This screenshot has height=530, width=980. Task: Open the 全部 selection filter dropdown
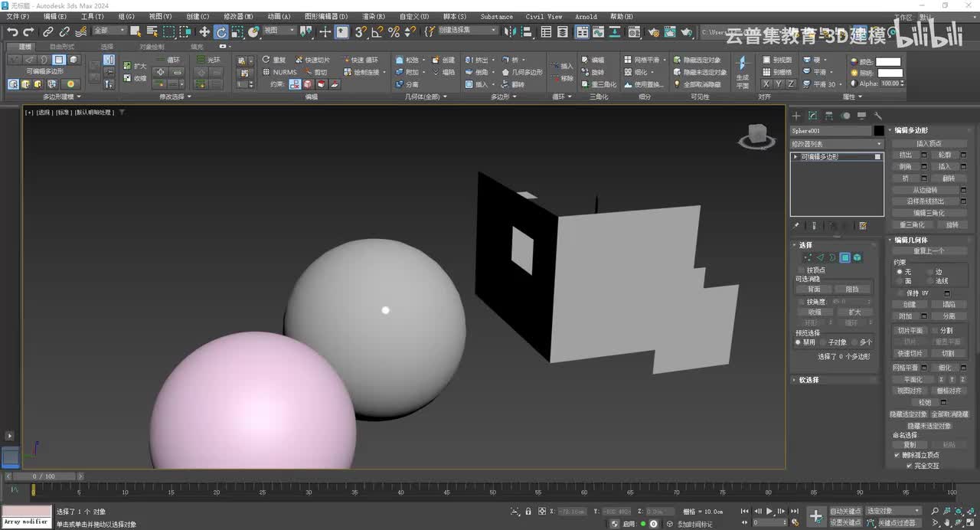tap(109, 31)
